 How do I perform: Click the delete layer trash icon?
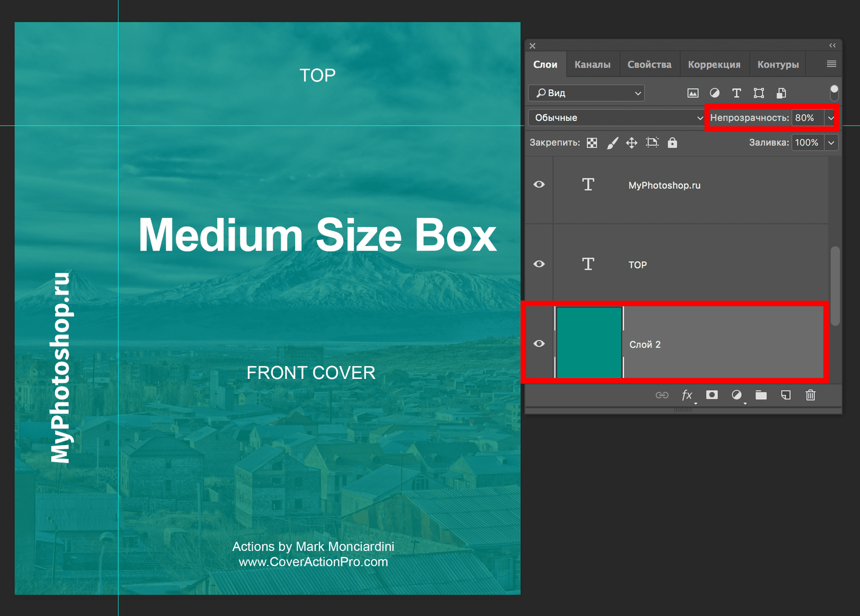tap(810, 395)
